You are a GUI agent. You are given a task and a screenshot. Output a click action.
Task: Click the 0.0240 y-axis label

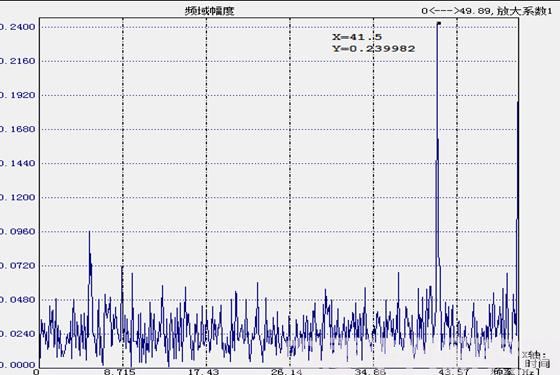pyautogui.click(x=17, y=334)
